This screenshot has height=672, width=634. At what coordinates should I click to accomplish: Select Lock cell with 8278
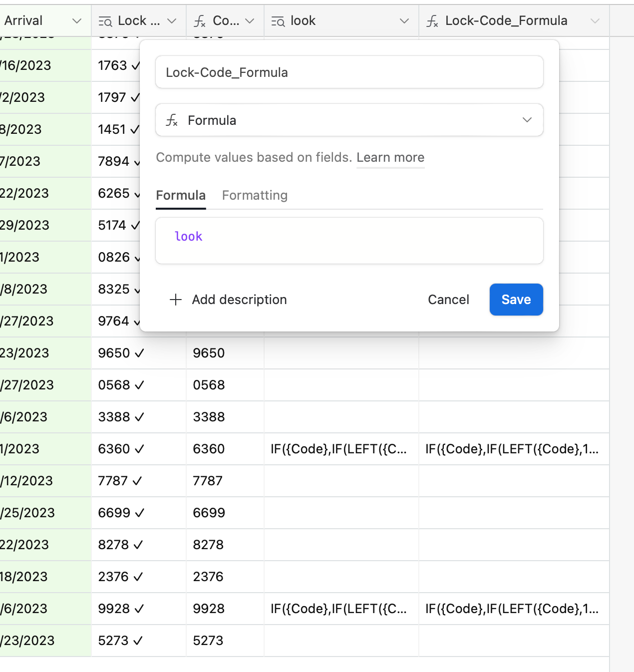(139, 545)
